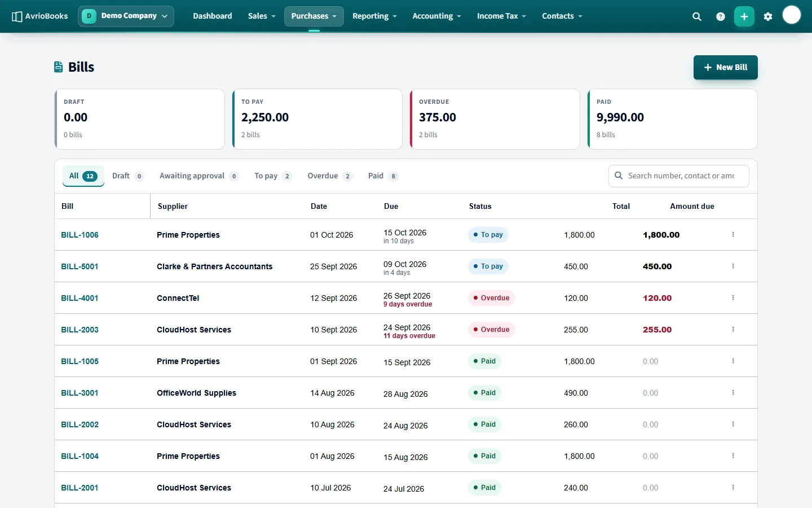
Task: Go to Dashboard
Action: click(213, 16)
